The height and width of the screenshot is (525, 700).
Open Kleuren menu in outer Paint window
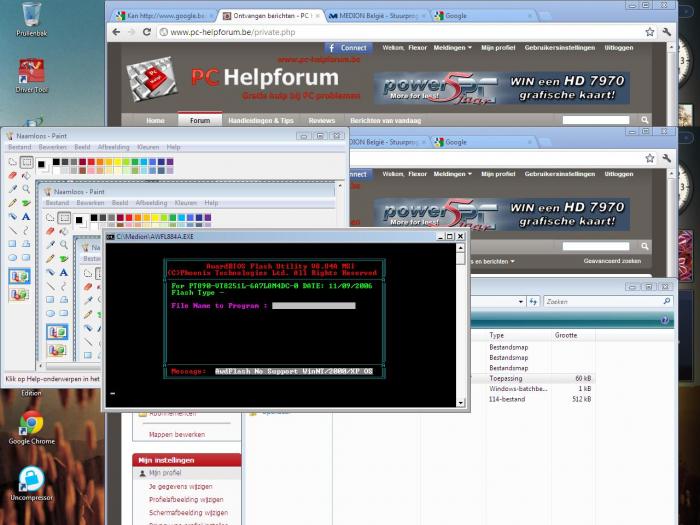[x=148, y=147]
